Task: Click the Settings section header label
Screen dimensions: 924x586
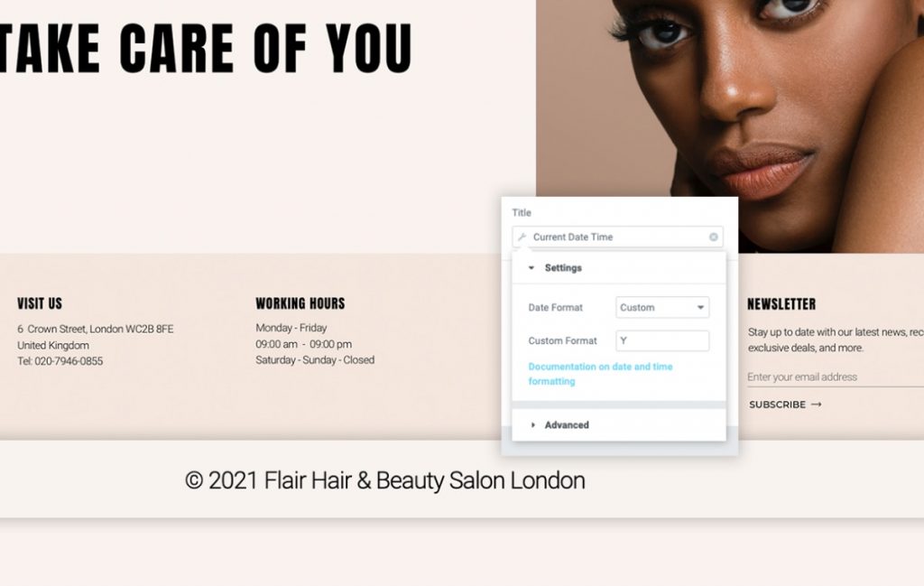Action: point(563,268)
